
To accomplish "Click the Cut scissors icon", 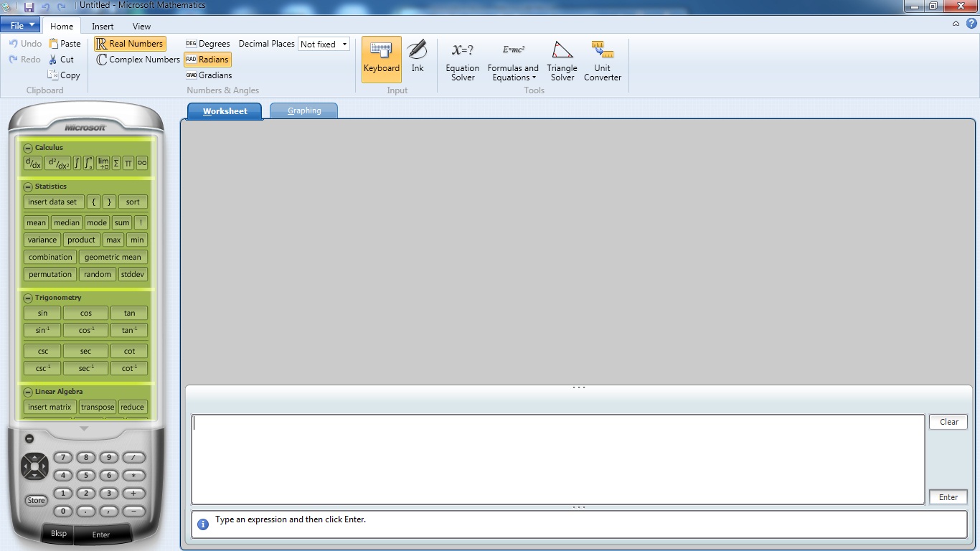I will [53, 60].
